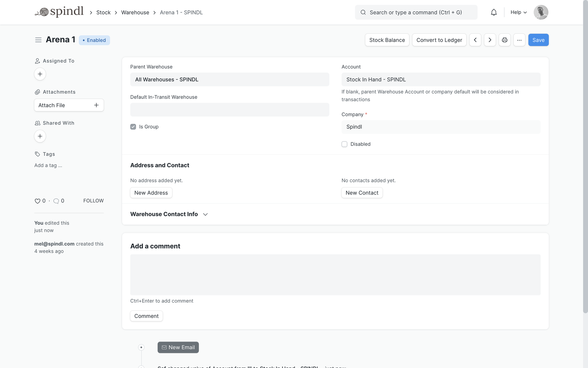588x368 pixels.
Task: Like the document with the heart icon
Action: point(37,201)
